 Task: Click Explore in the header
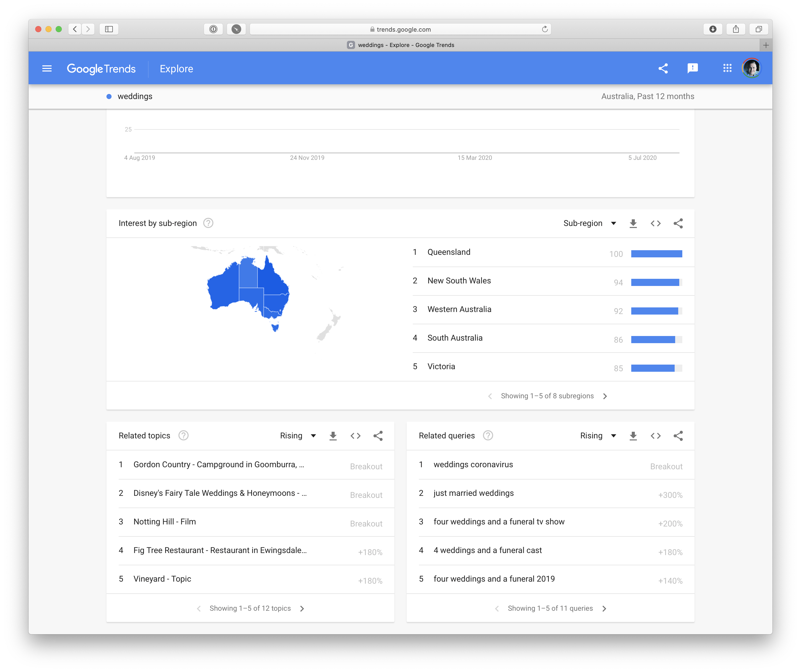(x=176, y=69)
